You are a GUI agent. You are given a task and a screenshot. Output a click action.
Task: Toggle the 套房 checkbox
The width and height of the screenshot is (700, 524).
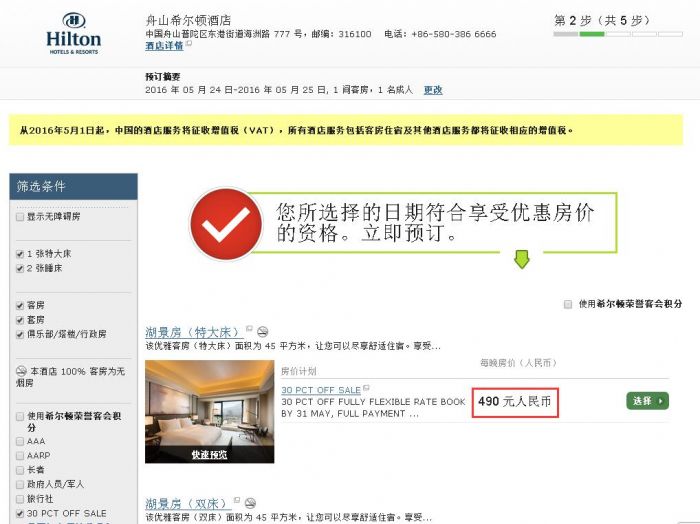pyautogui.click(x=20, y=320)
